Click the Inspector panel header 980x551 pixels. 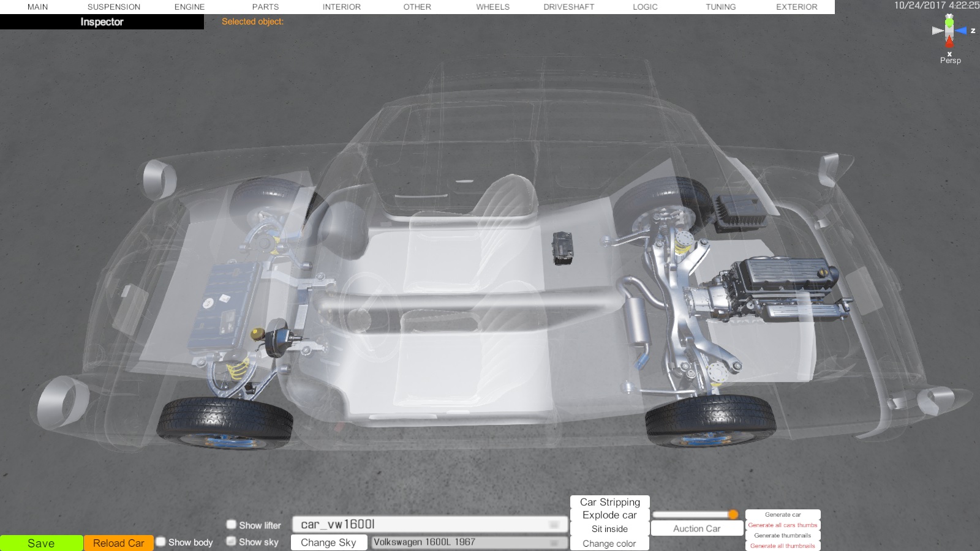[x=102, y=22]
